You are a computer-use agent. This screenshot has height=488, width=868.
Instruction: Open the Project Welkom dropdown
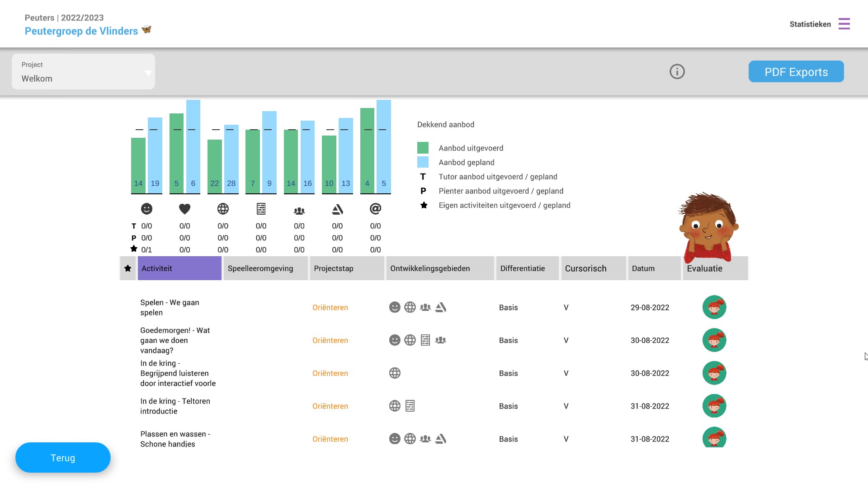(83, 72)
